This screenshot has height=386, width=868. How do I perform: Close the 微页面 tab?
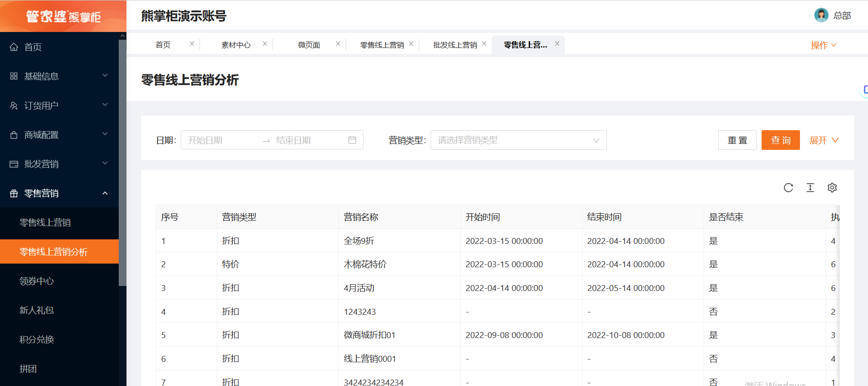coord(338,44)
